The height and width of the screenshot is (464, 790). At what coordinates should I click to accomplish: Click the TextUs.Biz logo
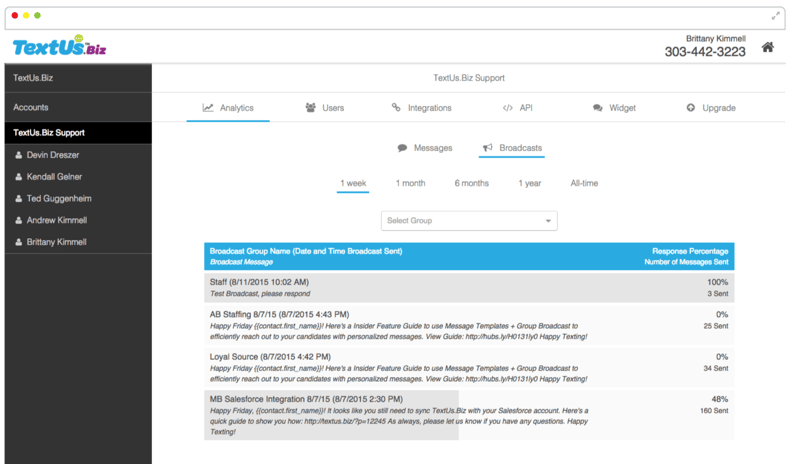[59, 46]
